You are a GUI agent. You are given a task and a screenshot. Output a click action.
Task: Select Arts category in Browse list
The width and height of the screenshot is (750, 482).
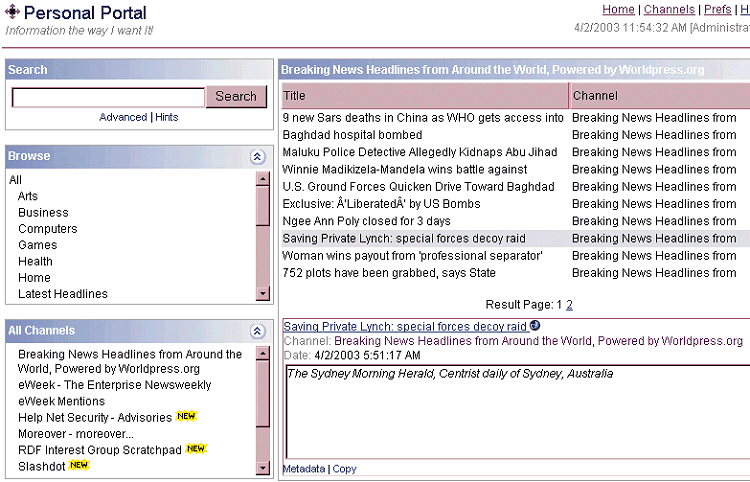(28, 196)
